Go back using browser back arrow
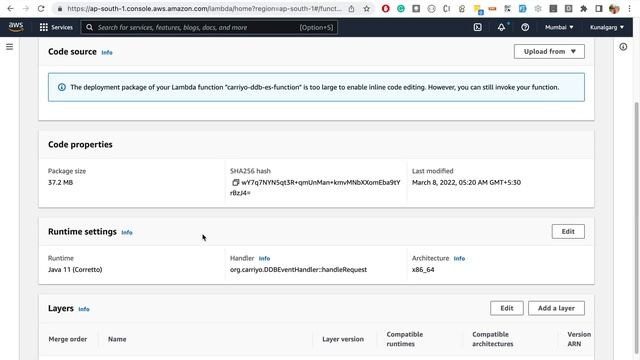Viewport: 640px width, 360px height. pyautogui.click(x=10, y=9)
